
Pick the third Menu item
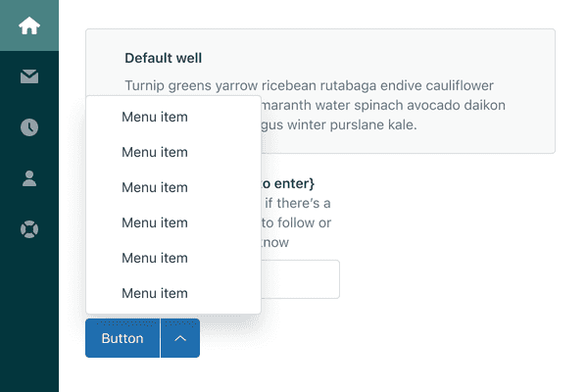pyautogui.click(x=155, y=188)
